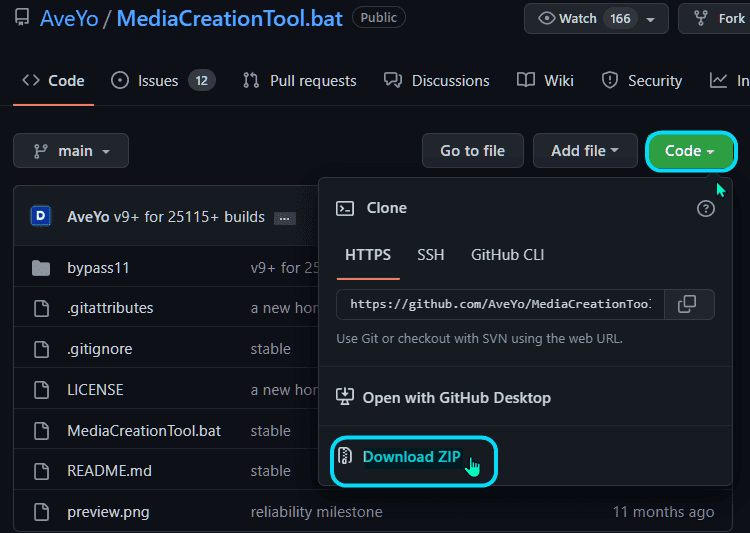
Task: Open the MediaCreationTool.bat repository link
Action: (x=230, y=19)
